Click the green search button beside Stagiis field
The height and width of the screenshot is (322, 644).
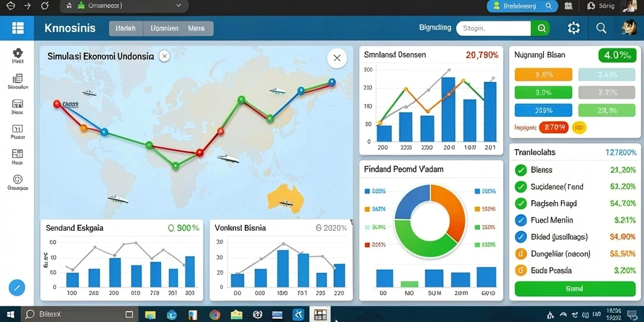pos(540,28)
